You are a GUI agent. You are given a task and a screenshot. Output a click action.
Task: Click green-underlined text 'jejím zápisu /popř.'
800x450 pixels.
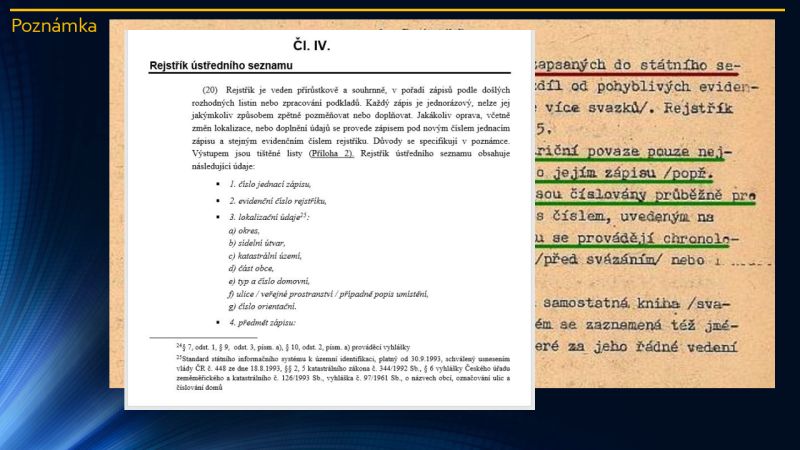[x=633, y=173]
